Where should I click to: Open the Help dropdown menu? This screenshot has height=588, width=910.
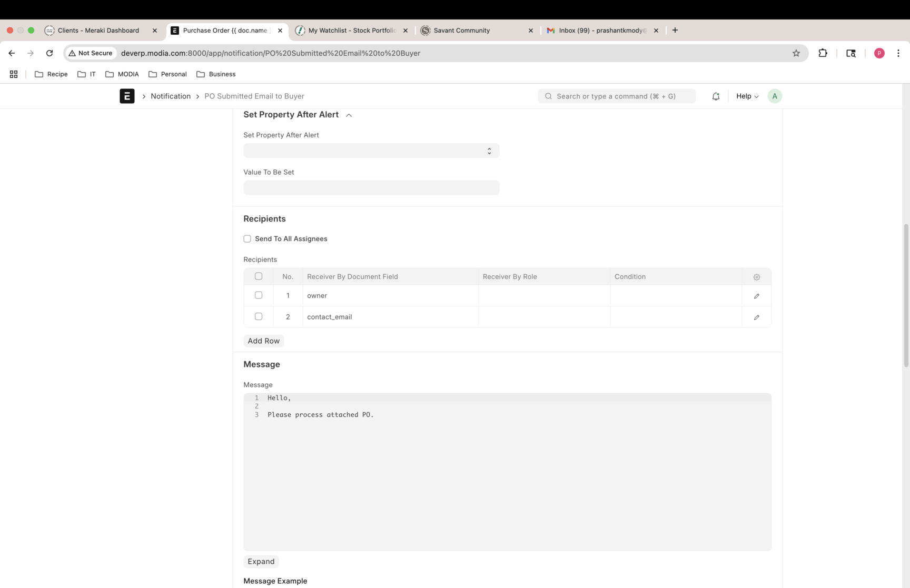point(747,96)
